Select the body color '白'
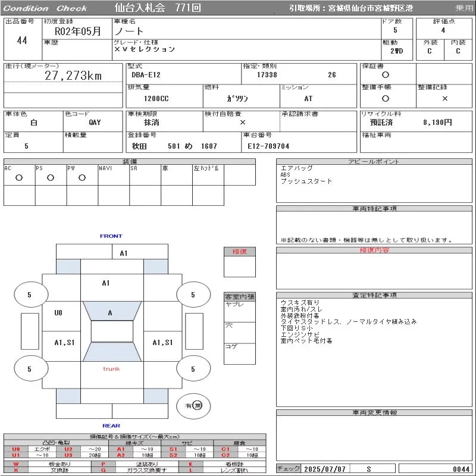 coord(34,123)
